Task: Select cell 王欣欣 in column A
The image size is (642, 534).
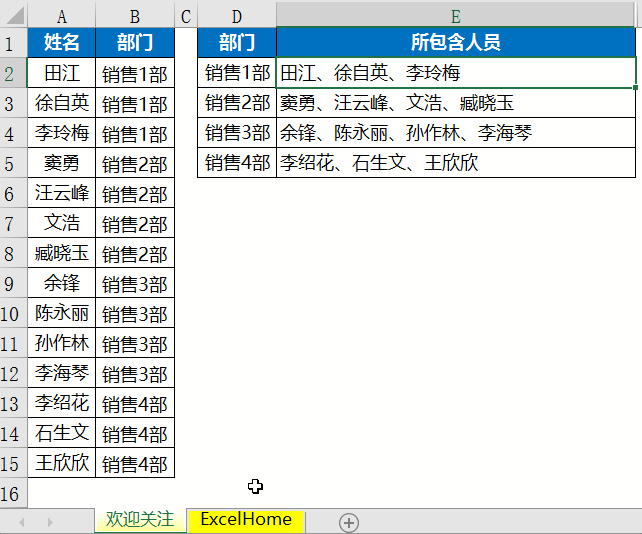Action: [61, 463]
